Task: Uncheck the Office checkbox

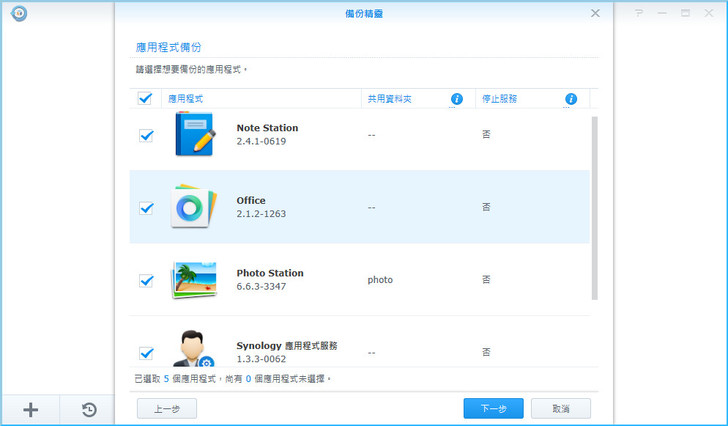Action: pos(146,208)
